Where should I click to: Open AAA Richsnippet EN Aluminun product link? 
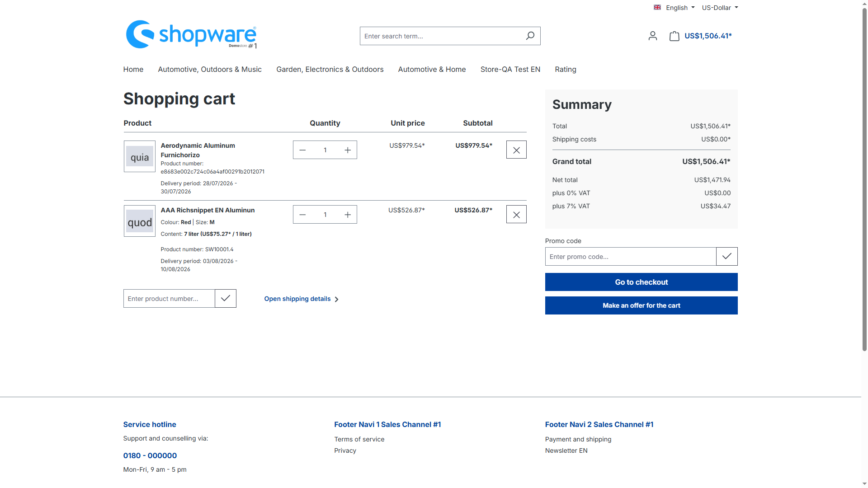[208, 210]
